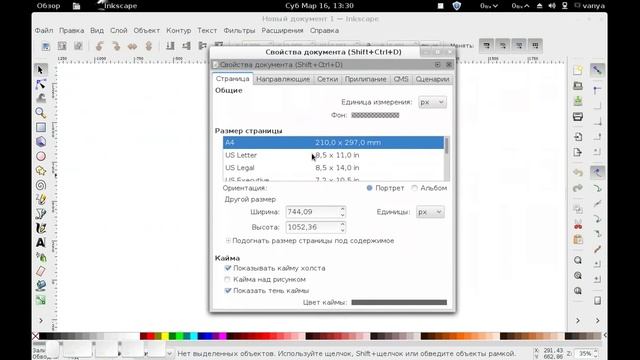Open Файл menu
Screen dimensions: 640x360
pyautogui.click(x=44, y=31)
